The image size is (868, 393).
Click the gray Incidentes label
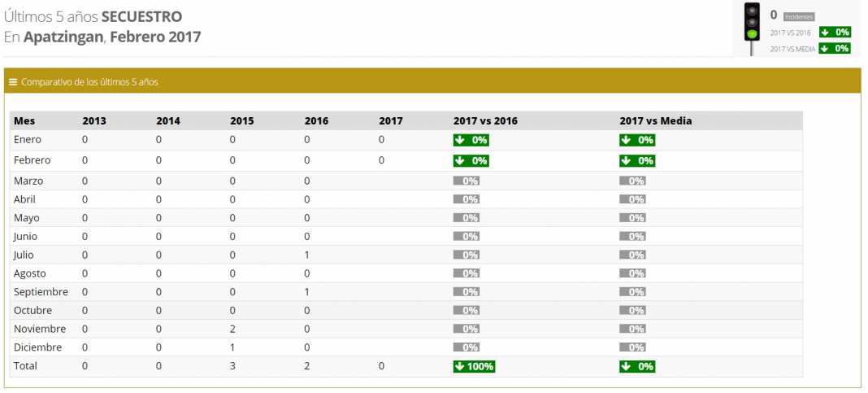click(799, 17)
